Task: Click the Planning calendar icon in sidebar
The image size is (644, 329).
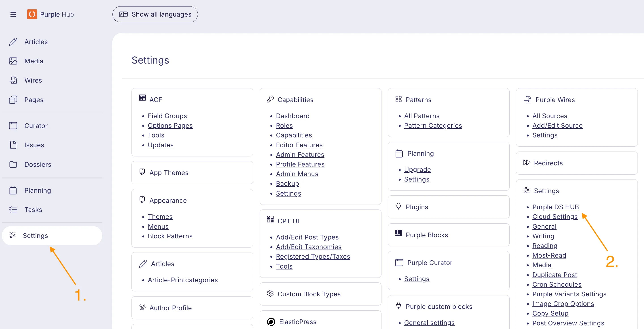Action: point(13,190)
